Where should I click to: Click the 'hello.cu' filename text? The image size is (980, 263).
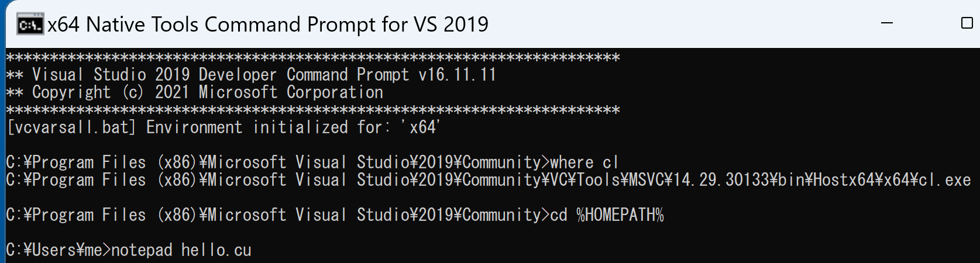point(216,250)
